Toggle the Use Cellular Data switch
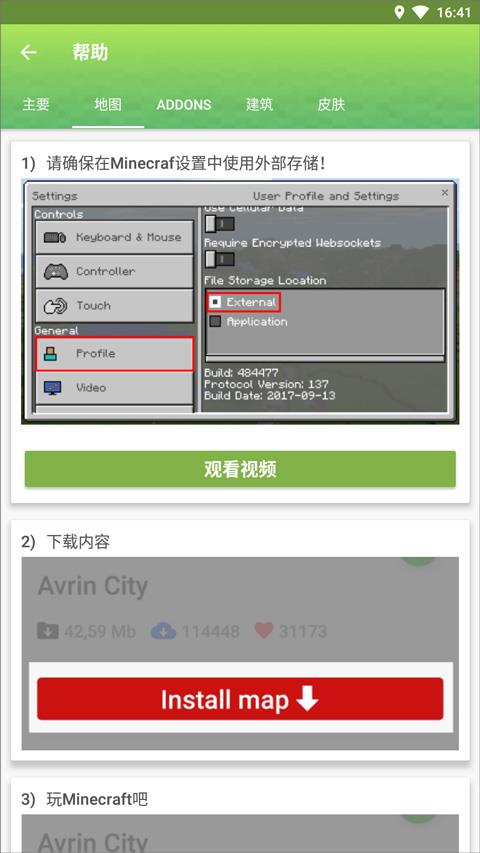 pos(219,224)
